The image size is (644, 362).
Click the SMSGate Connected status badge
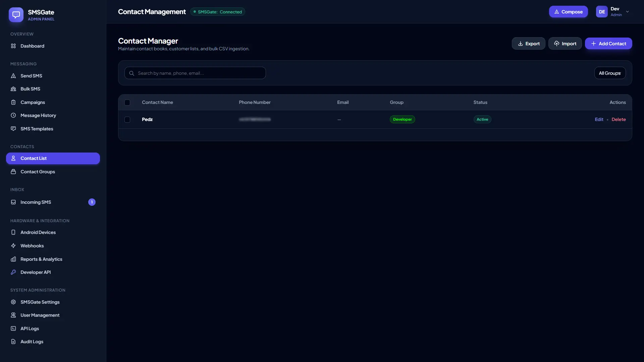pos(217,12)
